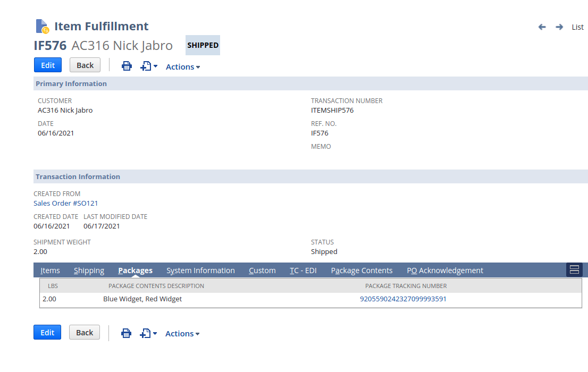The image size is (588, 372).
Task: Open package tracking number link
Action: coord(403,299)
